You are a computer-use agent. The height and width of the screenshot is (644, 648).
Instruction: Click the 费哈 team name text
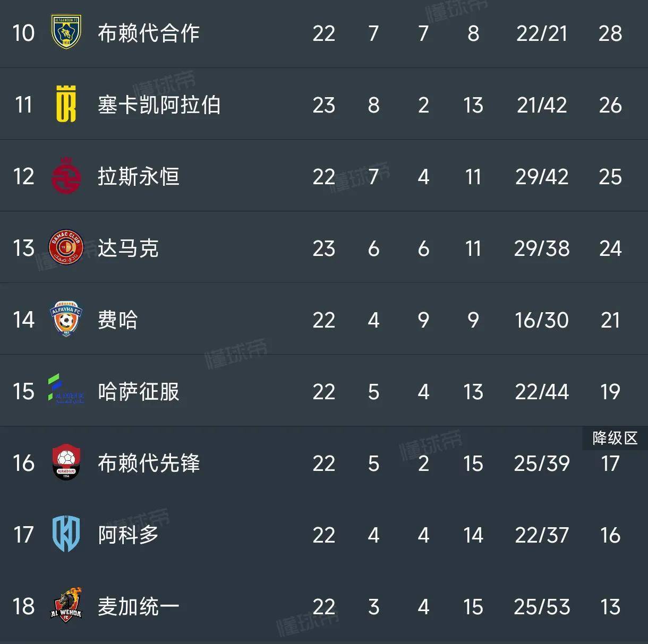coord(117,319)
